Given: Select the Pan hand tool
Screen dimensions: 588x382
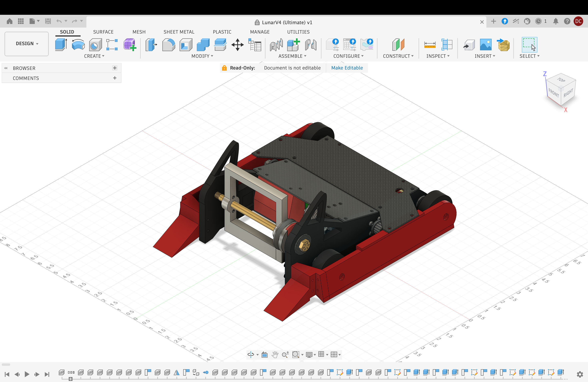Looking at the screenshot, I should [x=275, y=355].
